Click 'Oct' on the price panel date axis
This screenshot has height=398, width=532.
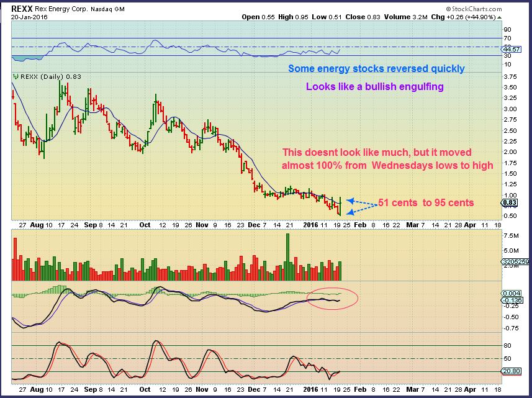(145, 225)
